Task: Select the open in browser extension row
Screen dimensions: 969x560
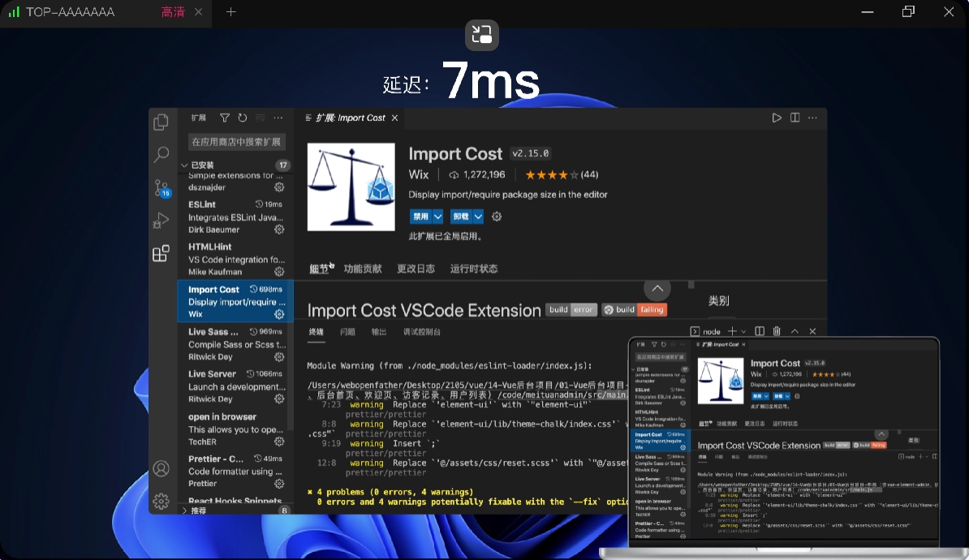Action: (x=235, y=429)
